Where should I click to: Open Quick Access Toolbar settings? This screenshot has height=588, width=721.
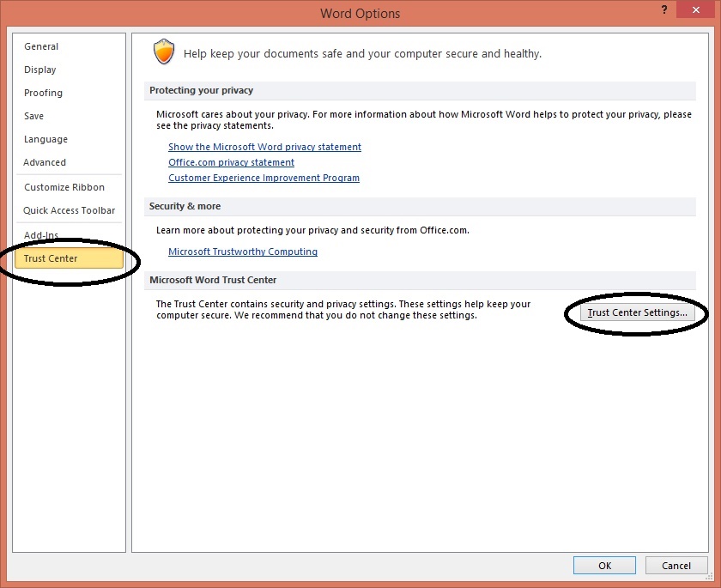click(69, 210)
